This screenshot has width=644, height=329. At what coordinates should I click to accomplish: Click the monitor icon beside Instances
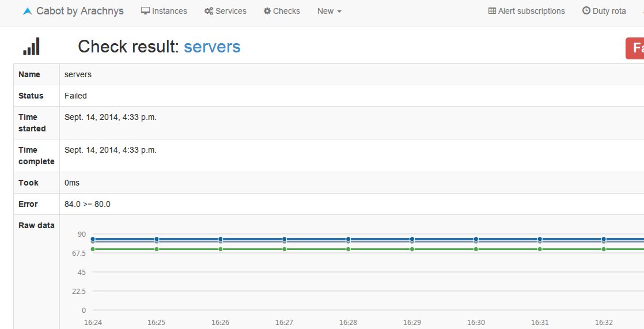pyautogui.click(x=145, y=11)
